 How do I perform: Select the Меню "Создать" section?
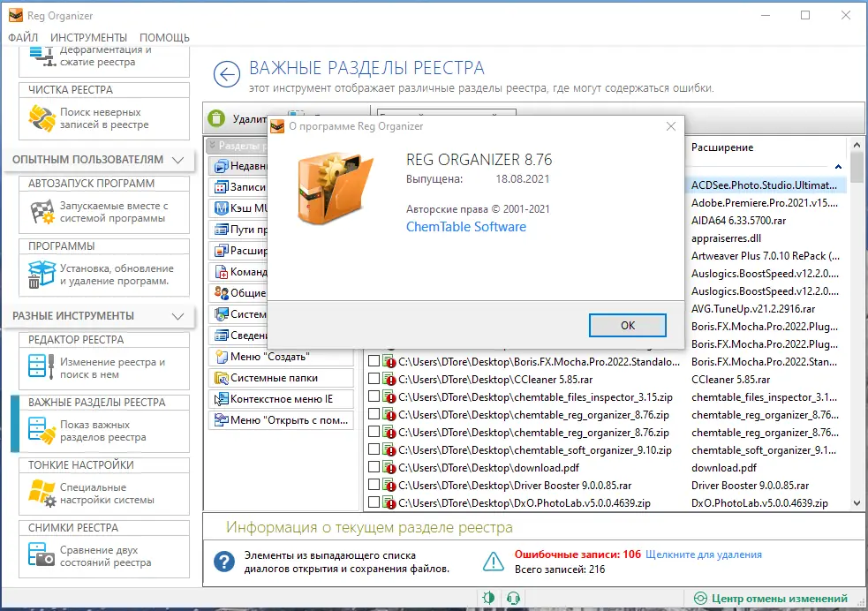coord(281,357)
